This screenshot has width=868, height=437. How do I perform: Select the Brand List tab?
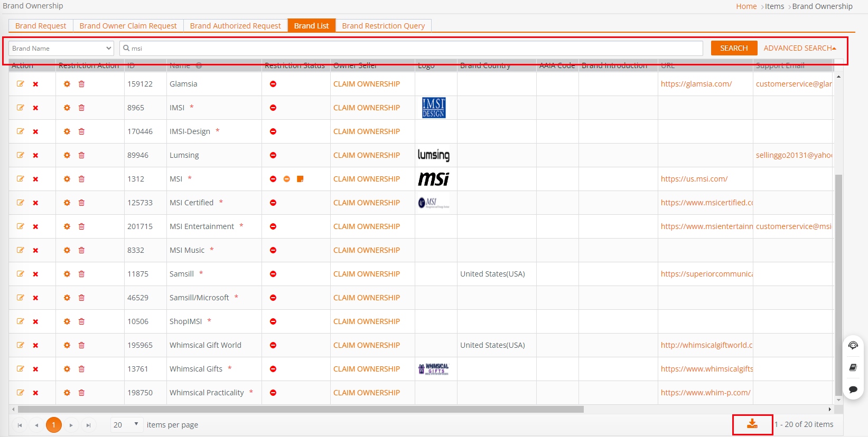coord(312,26)
